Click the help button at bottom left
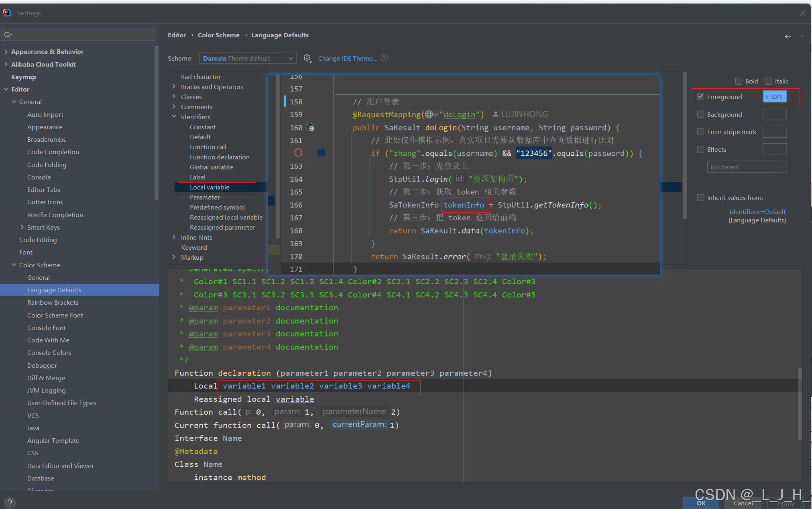Screen dimensions: 812x509 point(10,502)
